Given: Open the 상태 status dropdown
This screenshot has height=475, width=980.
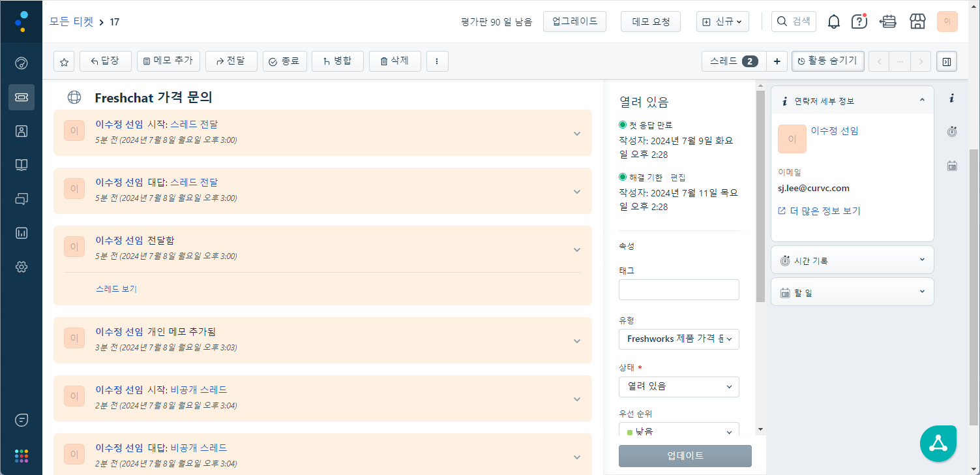Looking at the screenshot, I should [x=679, y=386].
